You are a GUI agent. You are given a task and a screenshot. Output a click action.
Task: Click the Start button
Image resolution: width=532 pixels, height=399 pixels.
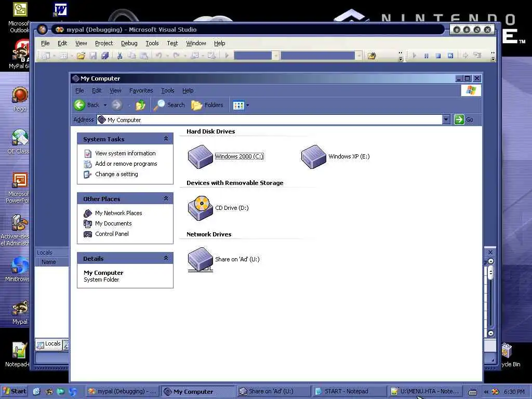(x=14, y=392)
